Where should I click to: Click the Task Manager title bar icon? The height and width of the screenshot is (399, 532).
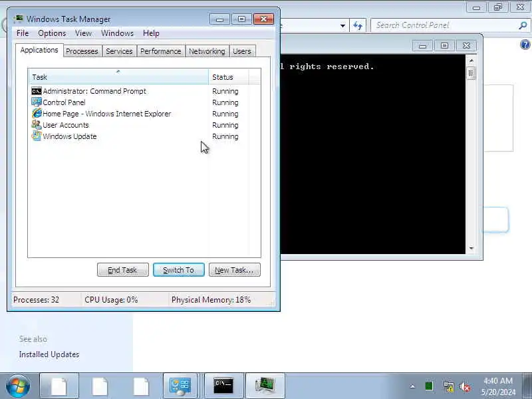click(x=19, y=19)
